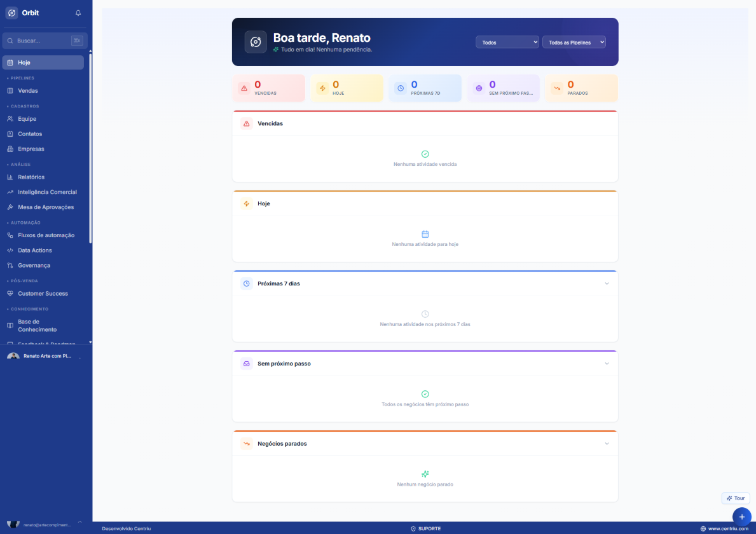This screenshot has width=756, height=534.
Task: Click the Hoje lightning bolt card icon
Action: [322, 88]
